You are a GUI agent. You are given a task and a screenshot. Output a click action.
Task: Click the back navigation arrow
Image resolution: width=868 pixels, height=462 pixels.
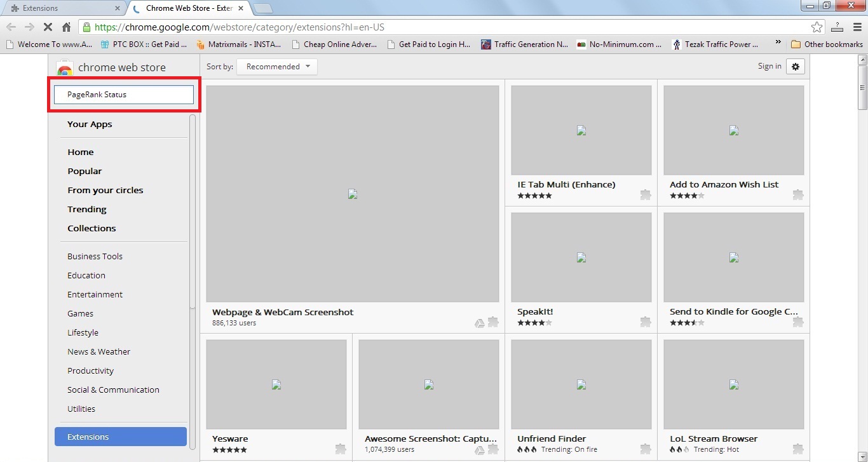point(11,27)
